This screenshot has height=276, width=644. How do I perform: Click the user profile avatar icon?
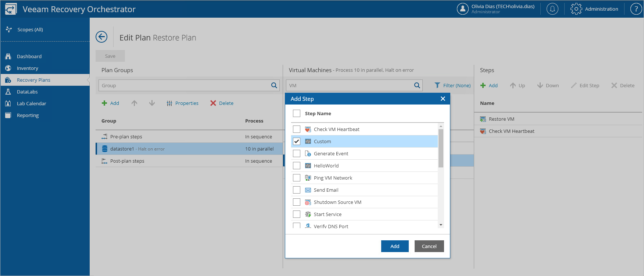(462, 9)
